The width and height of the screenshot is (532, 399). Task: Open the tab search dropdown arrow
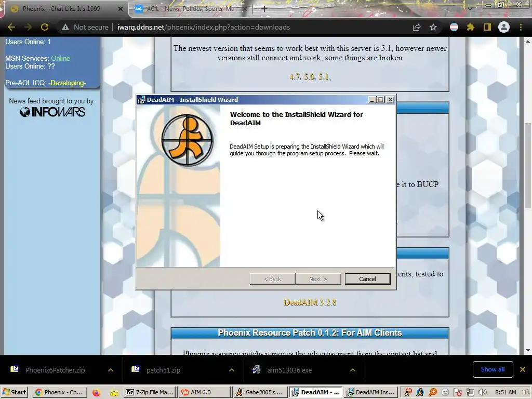tap(470, 9)
